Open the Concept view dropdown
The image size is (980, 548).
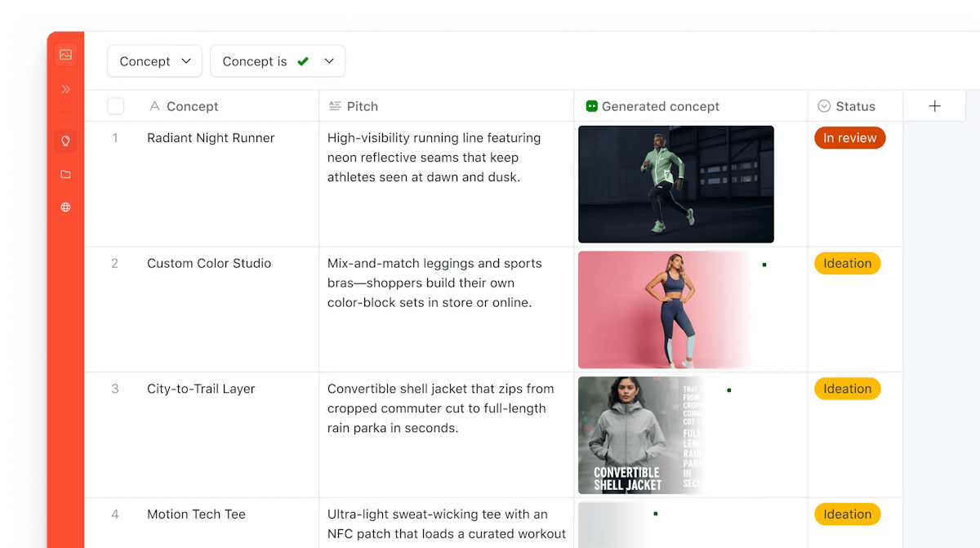coord(154,61)
